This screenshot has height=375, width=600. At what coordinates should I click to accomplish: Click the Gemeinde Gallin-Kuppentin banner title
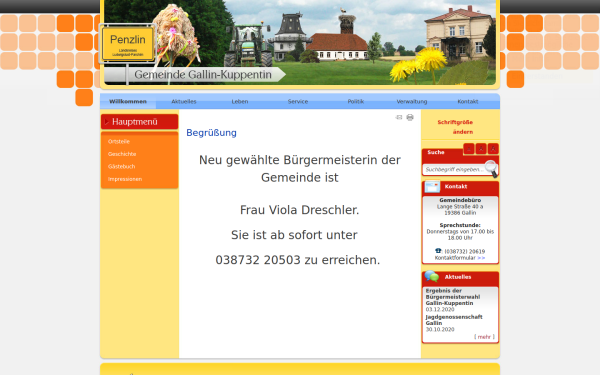click(203, 75)
